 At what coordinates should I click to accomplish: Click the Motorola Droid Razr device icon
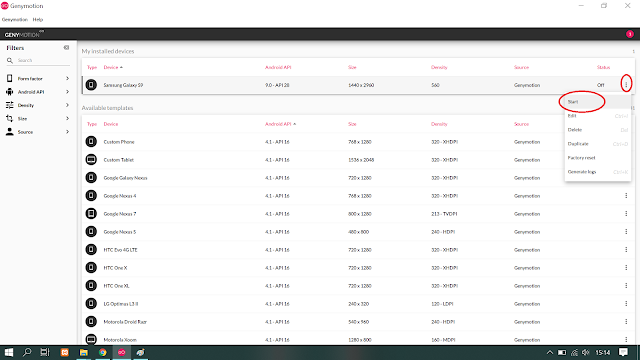click(91, 321)
